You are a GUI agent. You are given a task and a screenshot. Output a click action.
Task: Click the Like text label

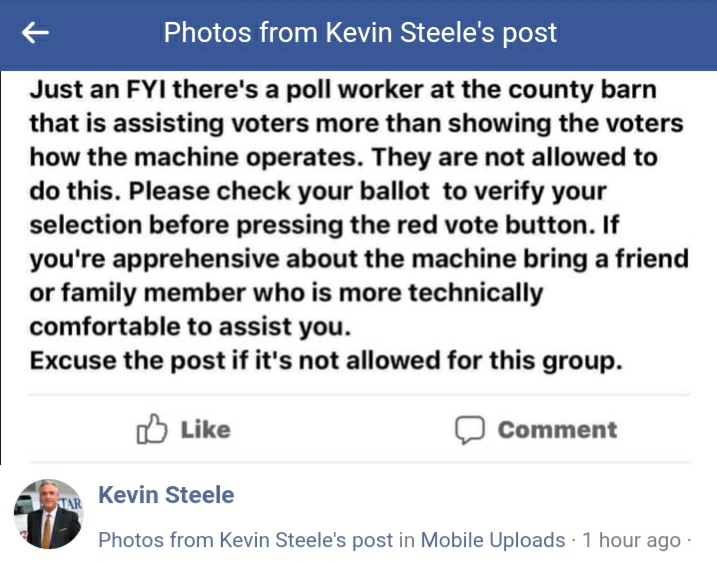206,430
